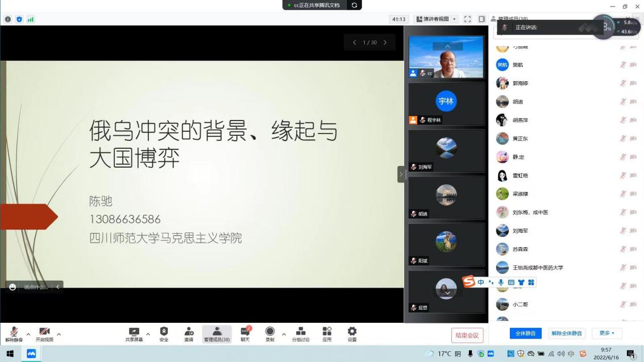Click 解除全体静音 unmute all

(567, 333)
